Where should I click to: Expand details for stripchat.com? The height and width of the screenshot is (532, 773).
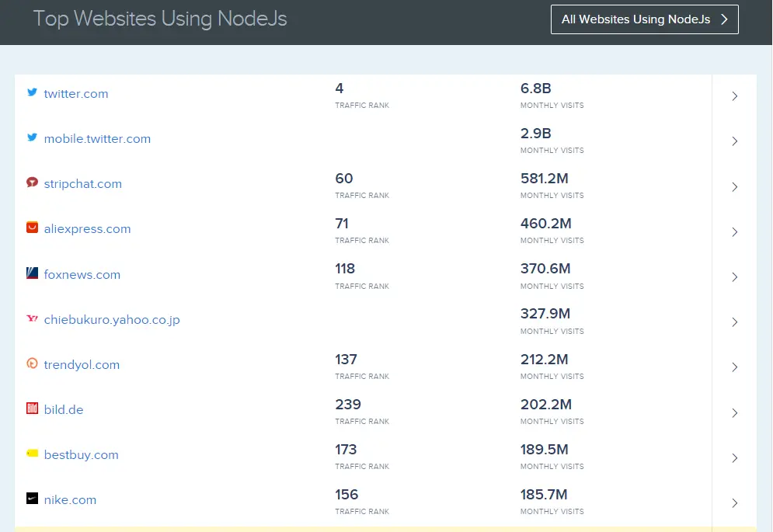(733, 186)
